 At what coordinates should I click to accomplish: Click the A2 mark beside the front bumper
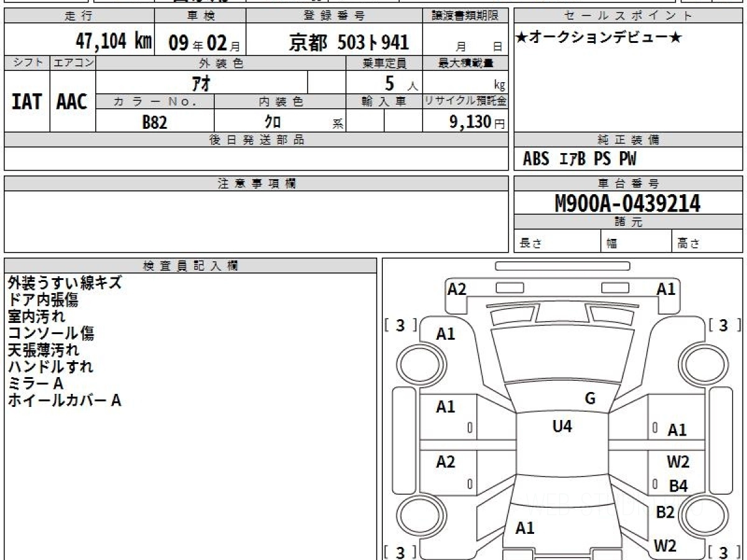tap(457, 289)
